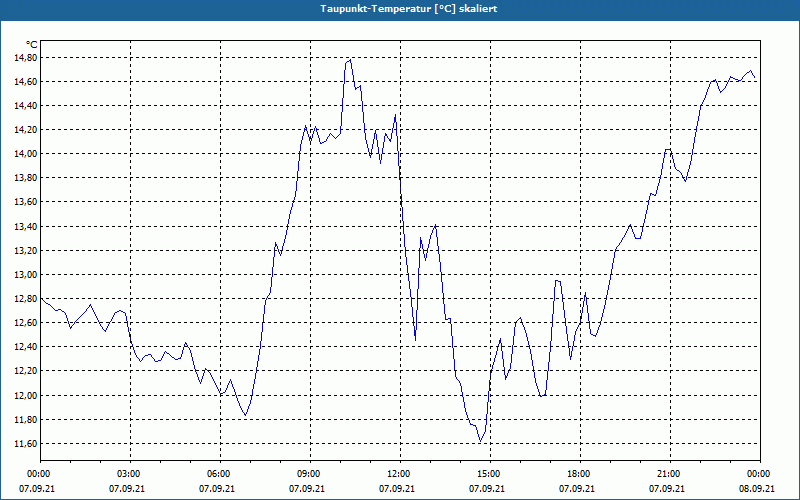Viewport: 800px width, 500px height.
Task: Select the 11,80 y-axis value
Action: [x=26, y=419]
